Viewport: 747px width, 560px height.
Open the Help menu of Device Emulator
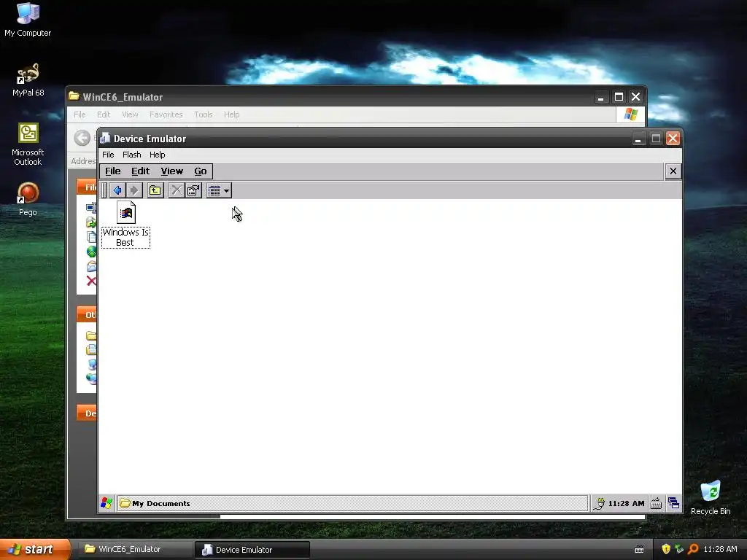click(x=158, y=155)
